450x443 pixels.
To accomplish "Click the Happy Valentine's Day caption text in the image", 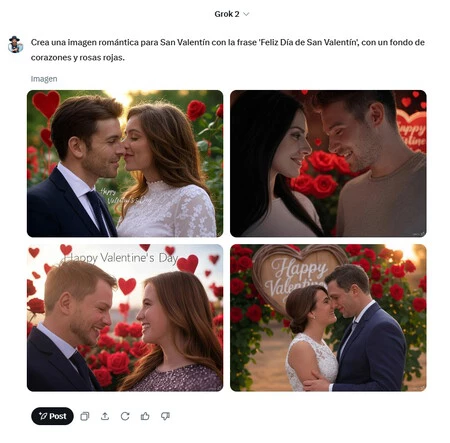I will coord(121,258).
